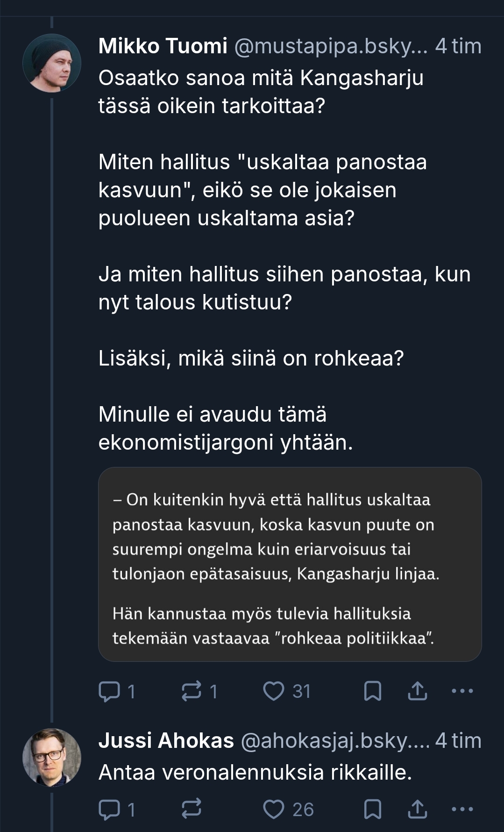Bookmark Mikko Tuomi's post

coord(372,691)
